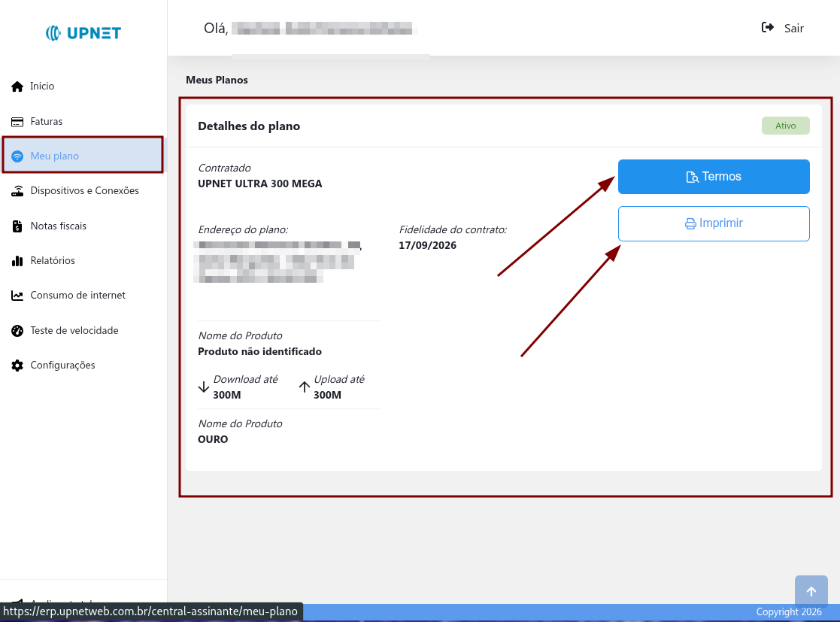The height and width of the screenshot is (622, 840).
Task: Click the UPNET logo
Action: pos(83,33)
